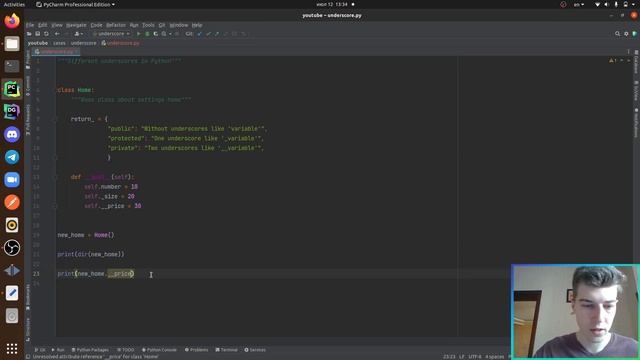Viewport: 640px width, 360px height.
Task: Open the Help menu
Action: coord(197,25)
